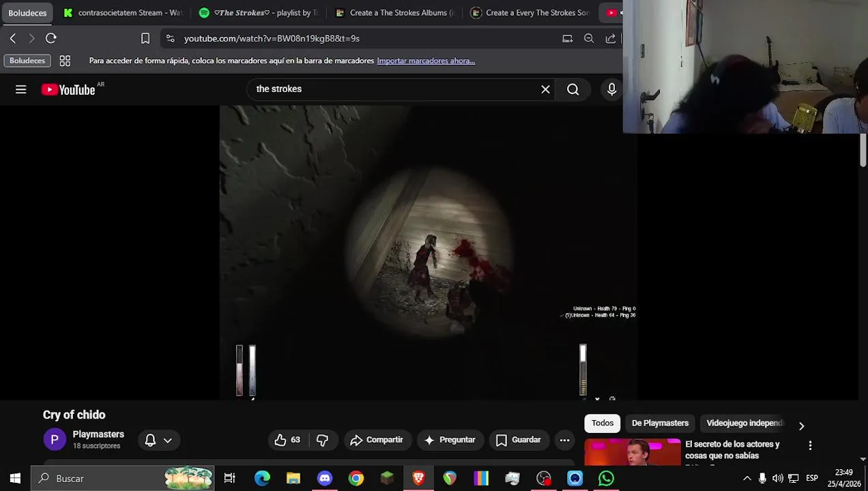
Task: Open Brave browser from the taskbar
Action: 418,479
